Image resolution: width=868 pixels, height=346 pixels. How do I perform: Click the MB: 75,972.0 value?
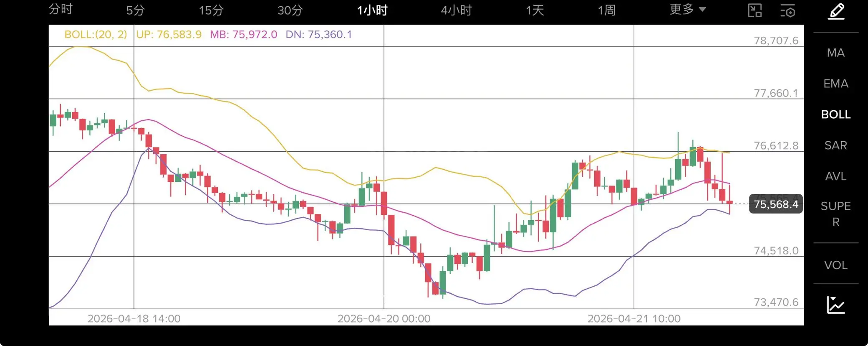[x=243, y=34]
